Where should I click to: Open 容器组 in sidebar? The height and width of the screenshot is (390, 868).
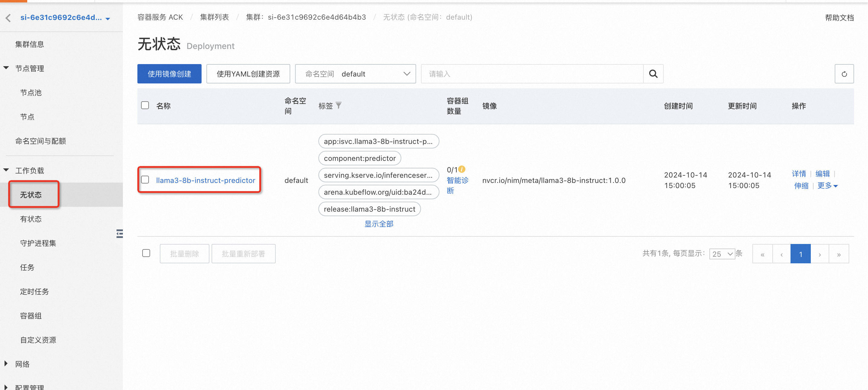click(x=31, y=316)
